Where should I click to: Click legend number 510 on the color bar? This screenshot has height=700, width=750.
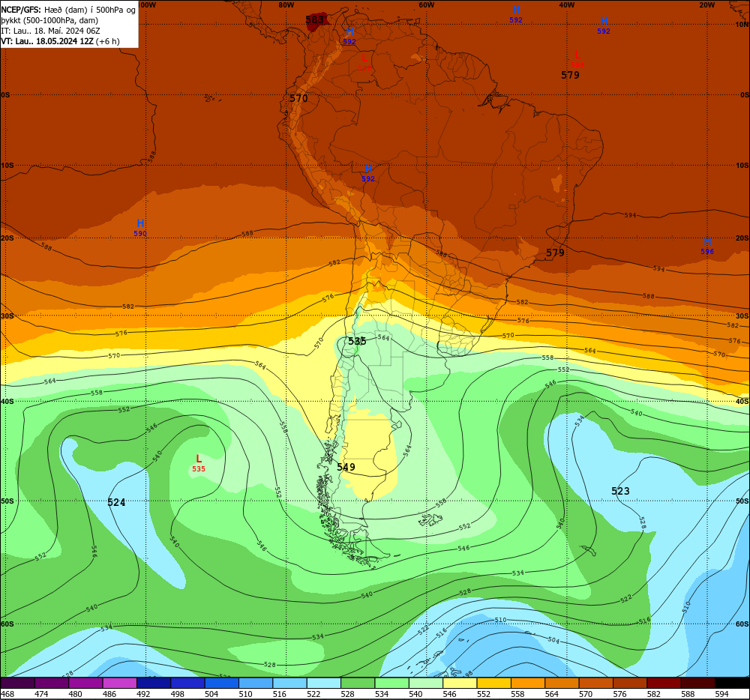point(245,694)
